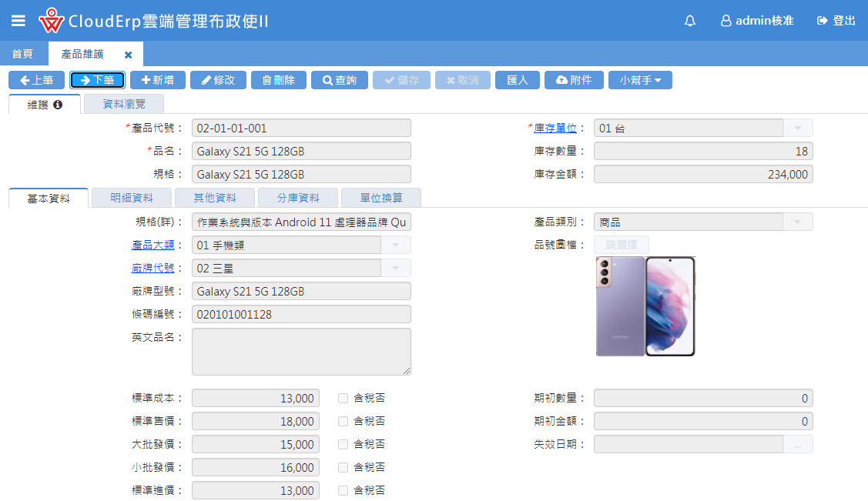Switch to the 首頁 tab
The height and width of the screenshot is (501, 868).
coord(22,54)
